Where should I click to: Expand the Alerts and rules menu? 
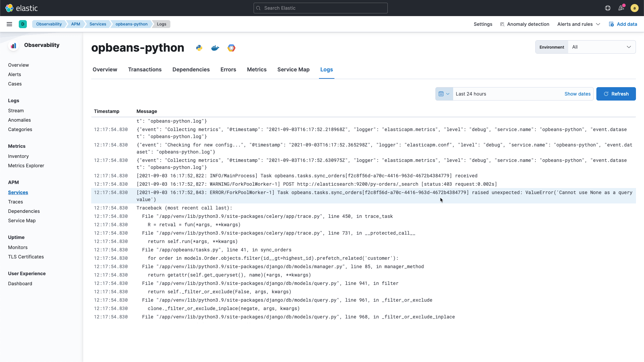tap(579, 24)
